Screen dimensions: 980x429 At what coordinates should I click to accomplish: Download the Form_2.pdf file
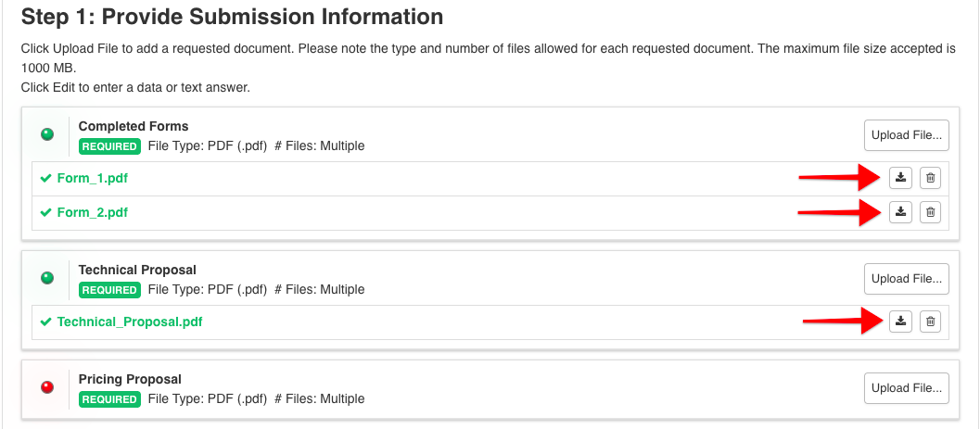[x=900, y=212]
